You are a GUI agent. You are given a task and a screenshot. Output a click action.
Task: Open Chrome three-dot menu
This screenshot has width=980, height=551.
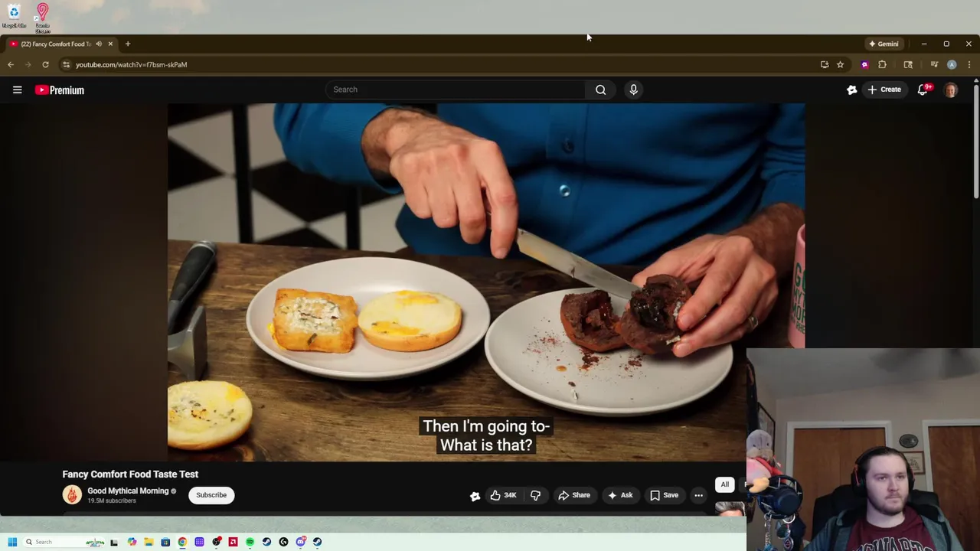pos(969,65)
